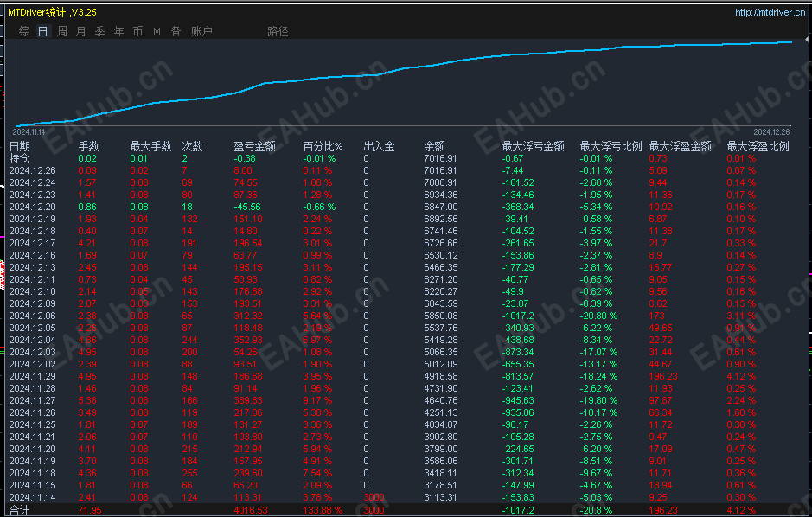Click the 3000 deposit in 2024.11.14 row
This screenshot has height=517, width=812.
tap(374, 497)
